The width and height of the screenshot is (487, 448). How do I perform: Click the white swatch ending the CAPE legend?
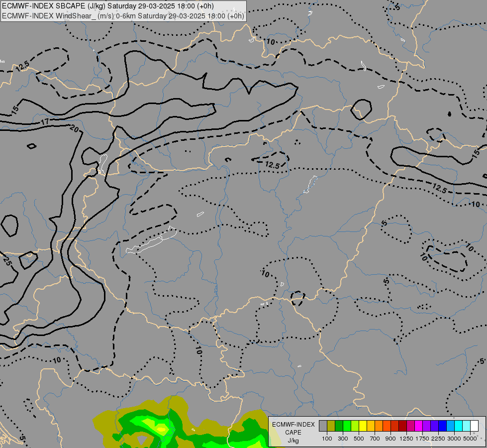(x=474, y=426)
